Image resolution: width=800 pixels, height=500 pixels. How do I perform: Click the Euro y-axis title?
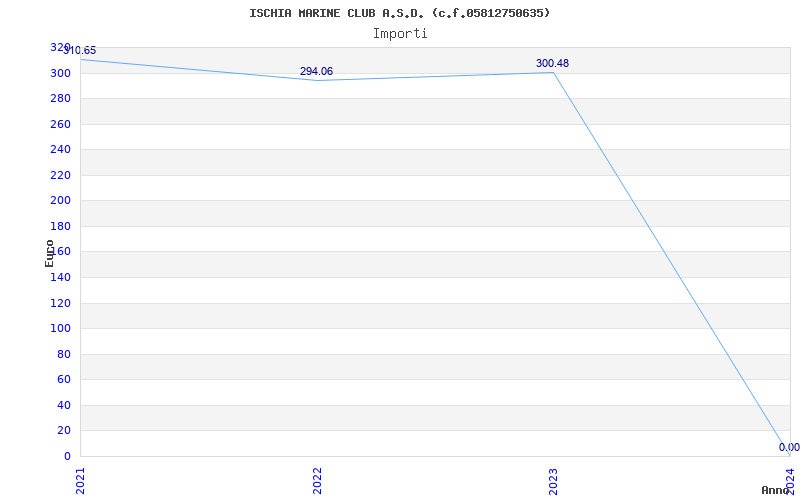pyautogui.click(x=49, y=254)
